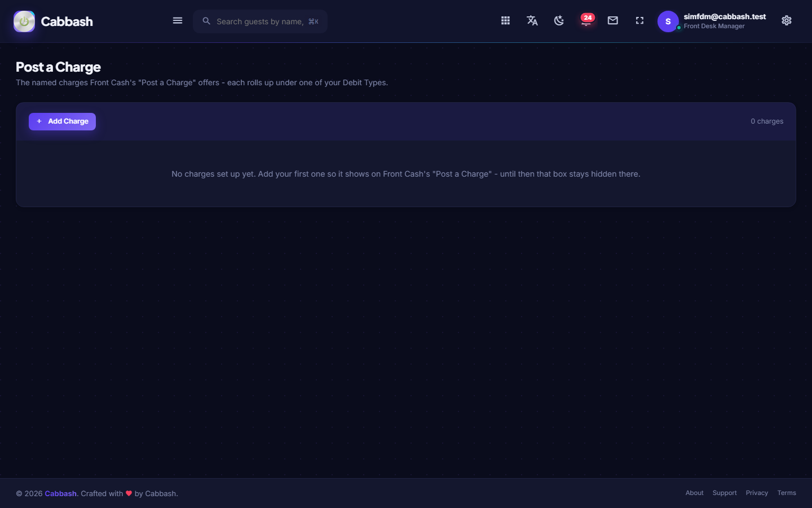This screenshot has height=508, width=812.
Task: Click the Add Charge button
Action: (x=62, y=121)
